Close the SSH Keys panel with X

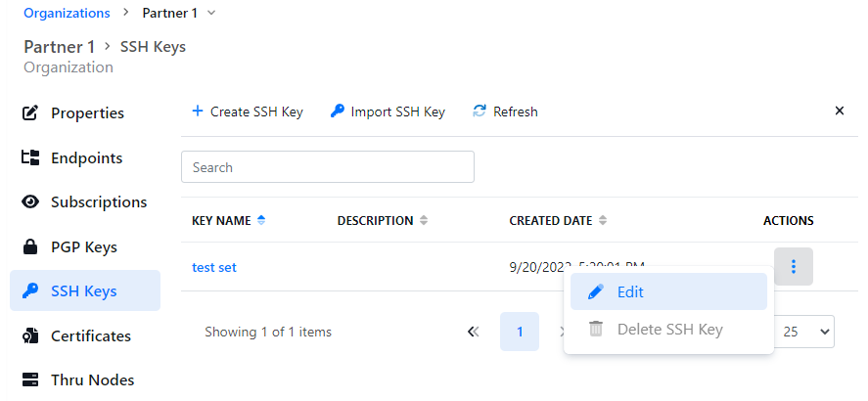click(x=839, y=111)
